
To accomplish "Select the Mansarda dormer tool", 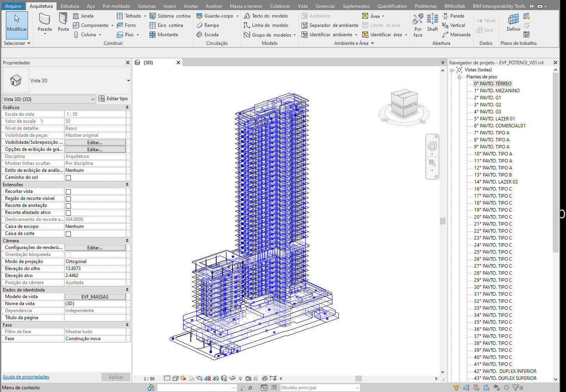I will (457, 35).
